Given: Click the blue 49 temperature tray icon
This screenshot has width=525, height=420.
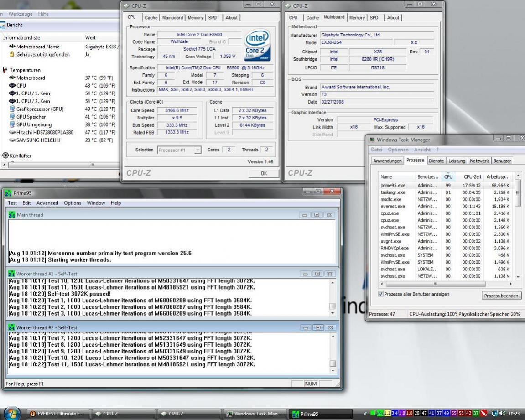Looking at the screenshot, I should coord(446,413).
